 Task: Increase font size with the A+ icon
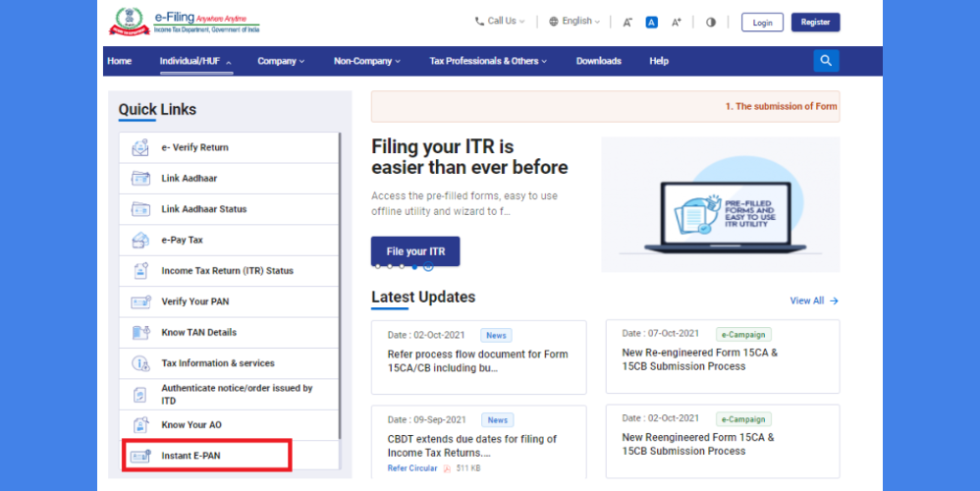click(677, 23)
